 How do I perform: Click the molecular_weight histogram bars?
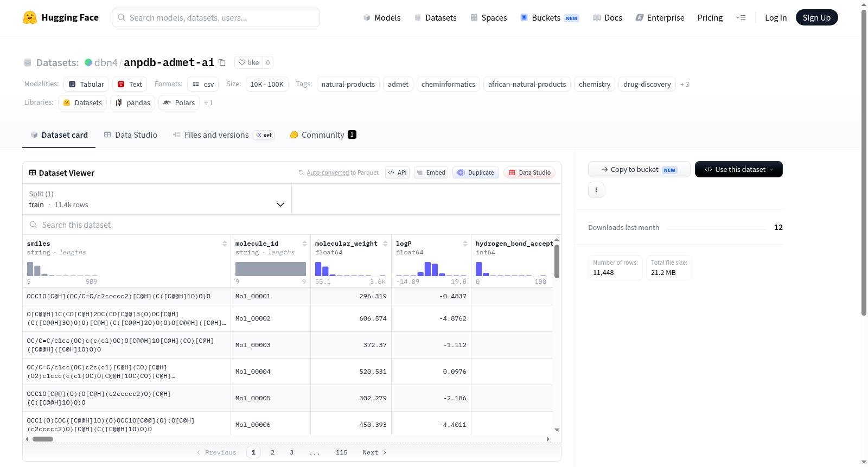tap(350, 269)
